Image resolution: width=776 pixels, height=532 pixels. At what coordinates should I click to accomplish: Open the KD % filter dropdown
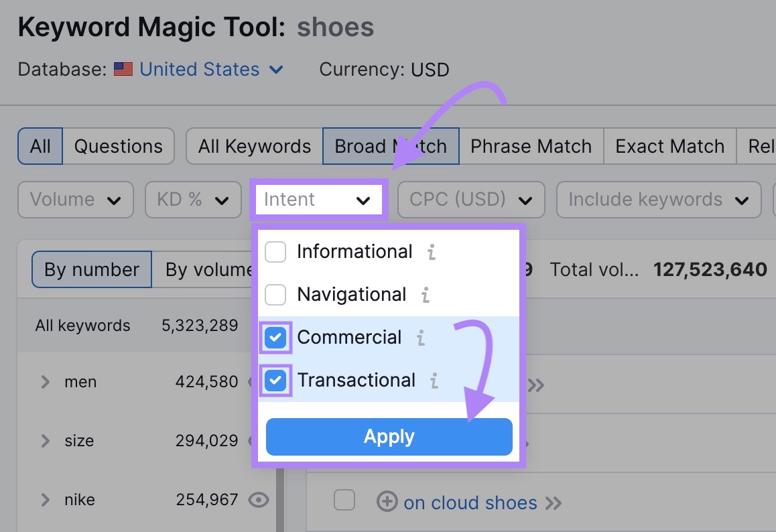(193, 200)
